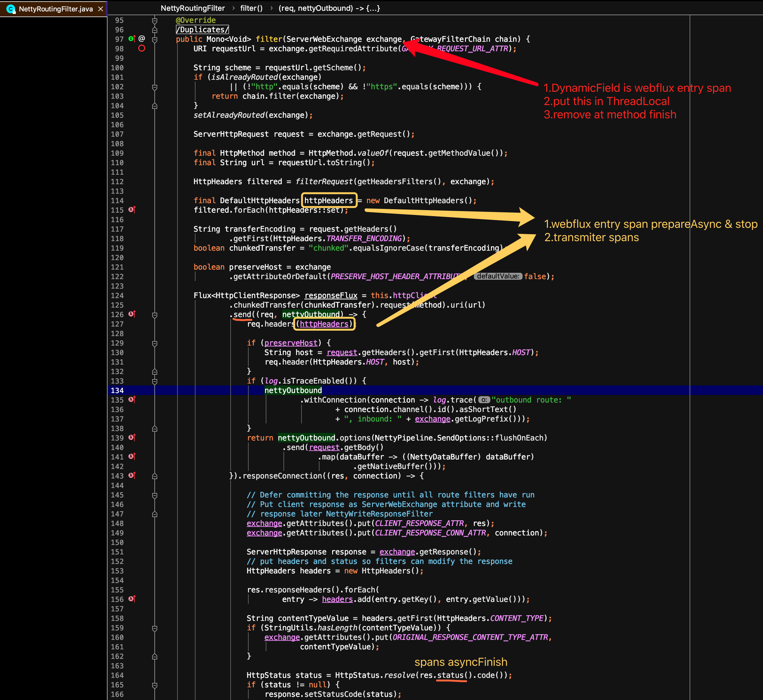
Task: Select the lambda (req, nettyOutbound) breadcrumb
Action: tap(329, 8)
